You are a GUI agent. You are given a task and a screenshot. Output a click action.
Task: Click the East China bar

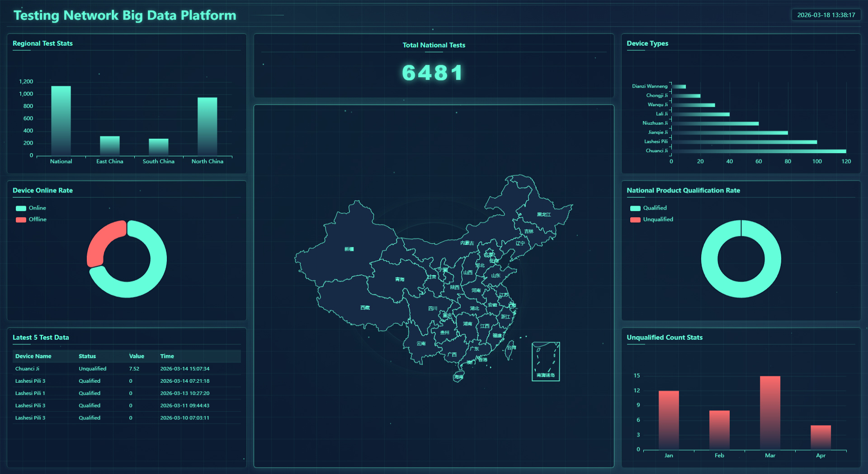[110, 145]
